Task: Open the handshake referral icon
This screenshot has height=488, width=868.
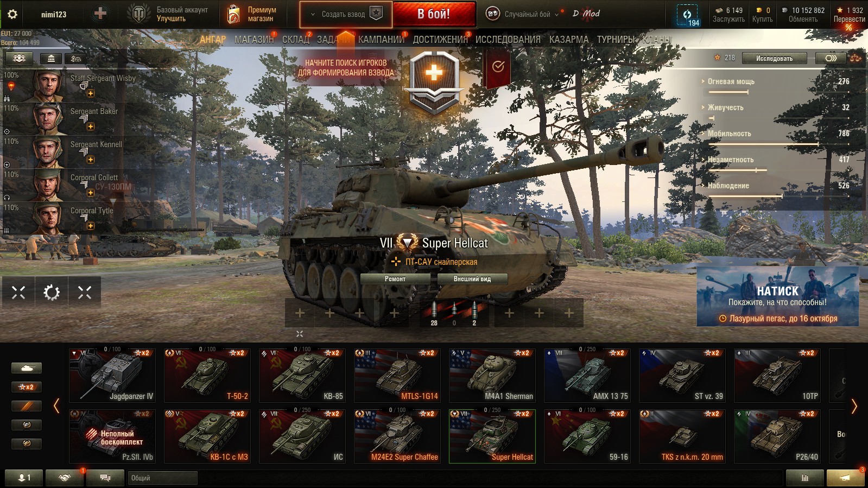Action: tap(65, 478)
